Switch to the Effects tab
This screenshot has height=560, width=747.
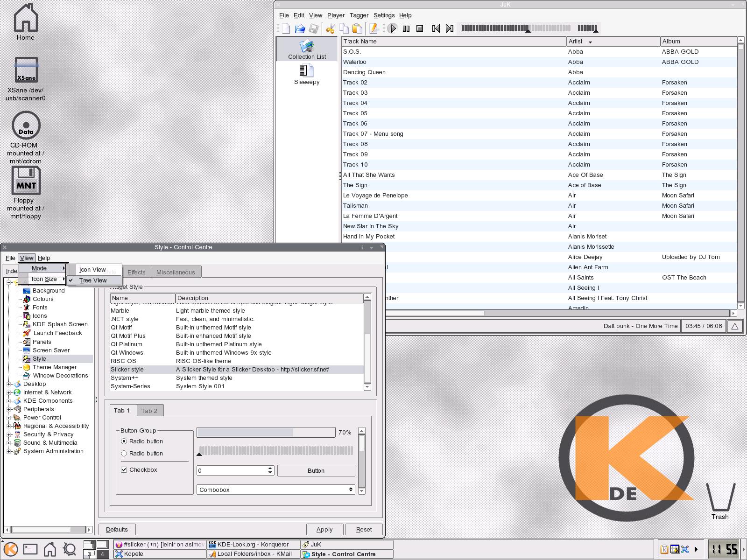pyautogui.click(x=136, y=272)
